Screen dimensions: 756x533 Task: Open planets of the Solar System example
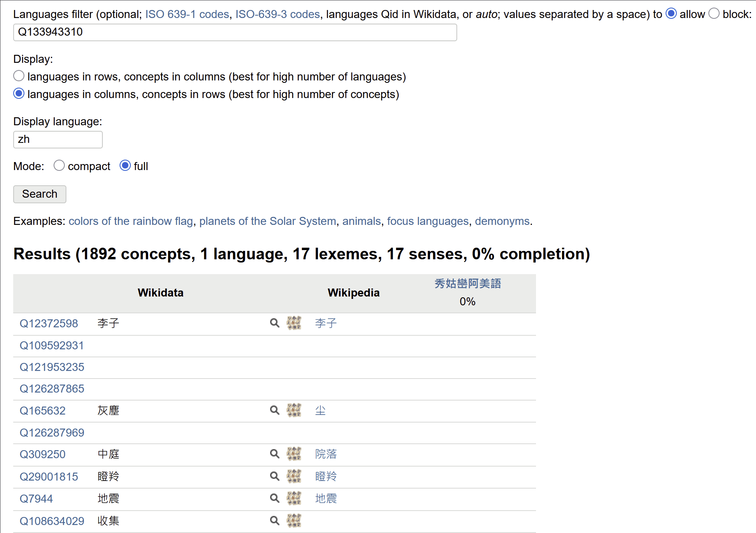268,221
